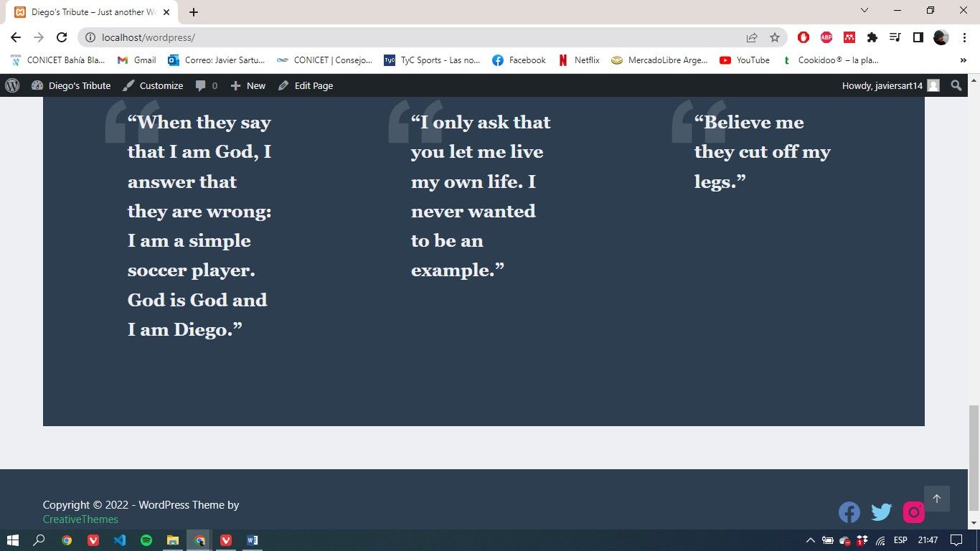Reload the page with the refresh icon

(x=62, y=37)
